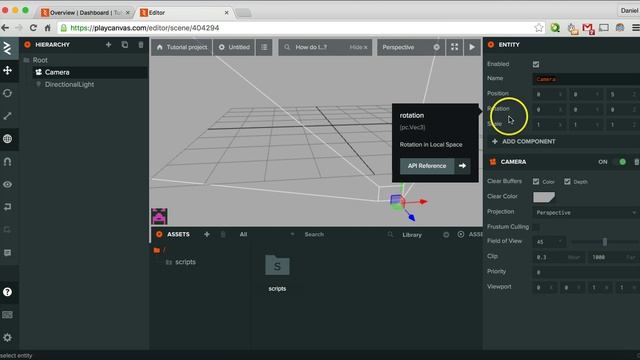
Task: Click the PlayCanvas logo icon
Action: [x=7, y=48]
